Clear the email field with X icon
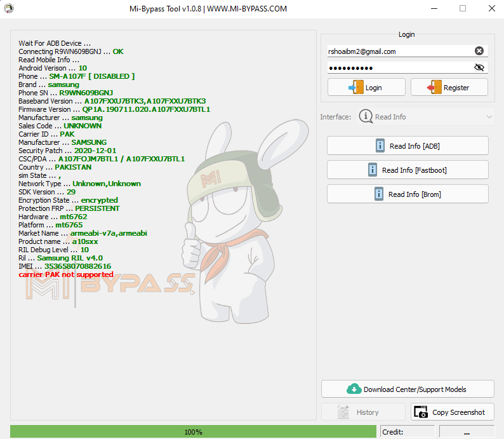 (x=479, y=51)
